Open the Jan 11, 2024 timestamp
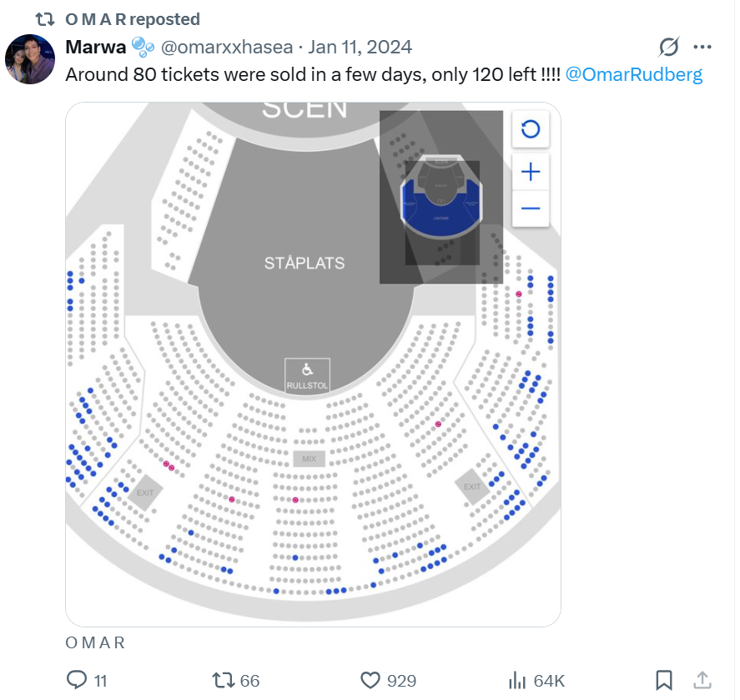 click(x=360, y=47)
